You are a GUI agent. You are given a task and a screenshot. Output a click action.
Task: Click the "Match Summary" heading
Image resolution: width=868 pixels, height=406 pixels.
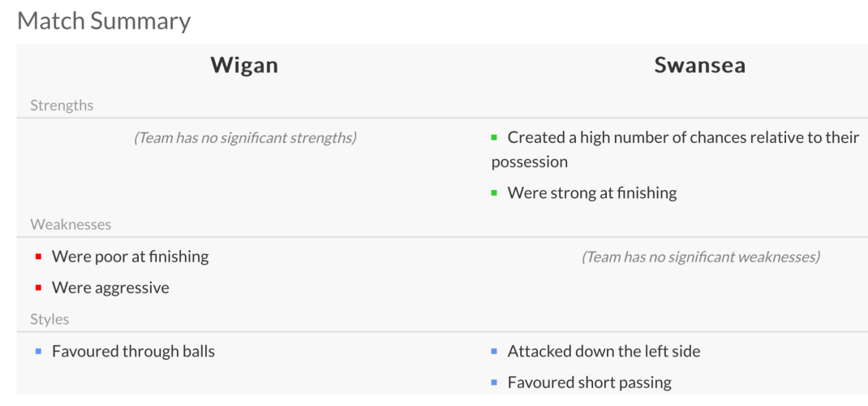(x=104, y=20)
